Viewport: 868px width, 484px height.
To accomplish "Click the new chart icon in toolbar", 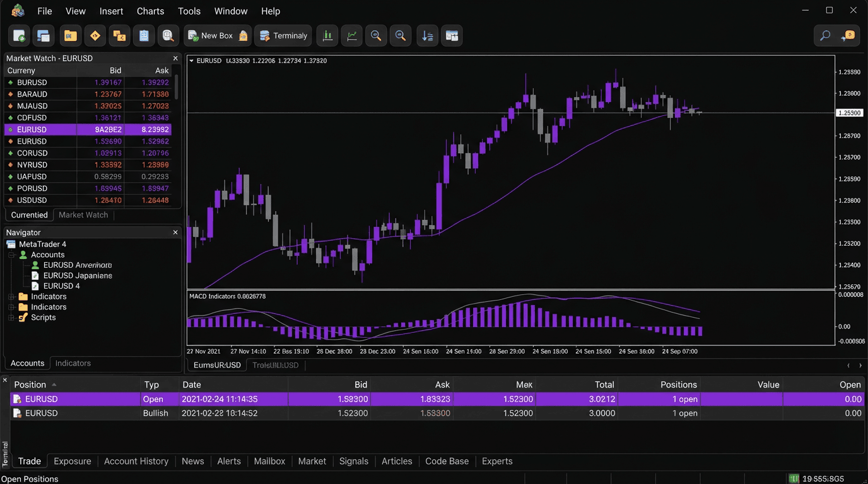I will tap(20, 36).
